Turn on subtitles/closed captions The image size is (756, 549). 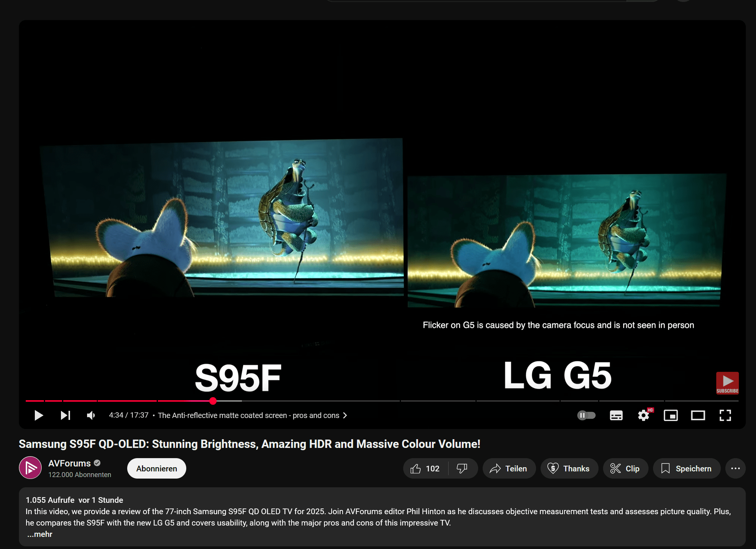[616, 415]
